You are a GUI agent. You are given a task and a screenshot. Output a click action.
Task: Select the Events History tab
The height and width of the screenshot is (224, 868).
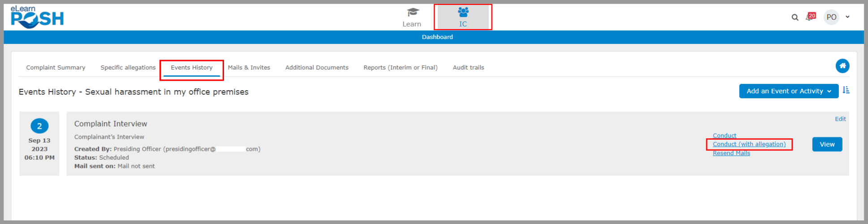coord(191,67)
